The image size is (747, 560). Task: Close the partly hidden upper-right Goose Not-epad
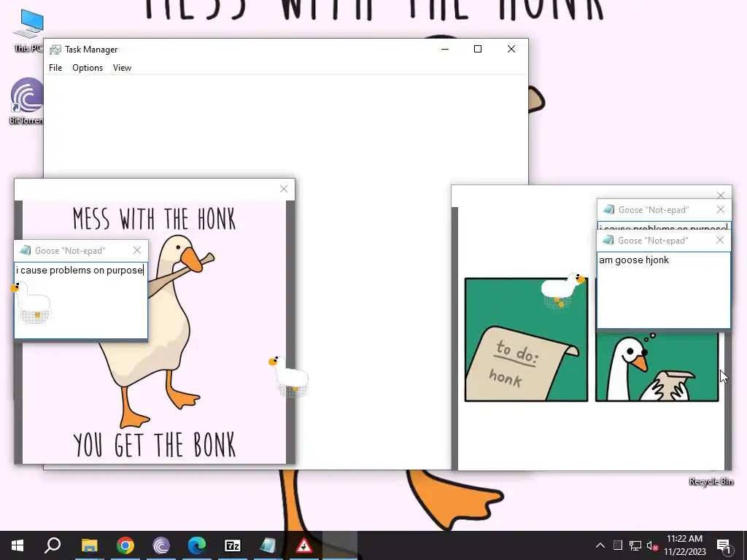(x=720, y=209)
